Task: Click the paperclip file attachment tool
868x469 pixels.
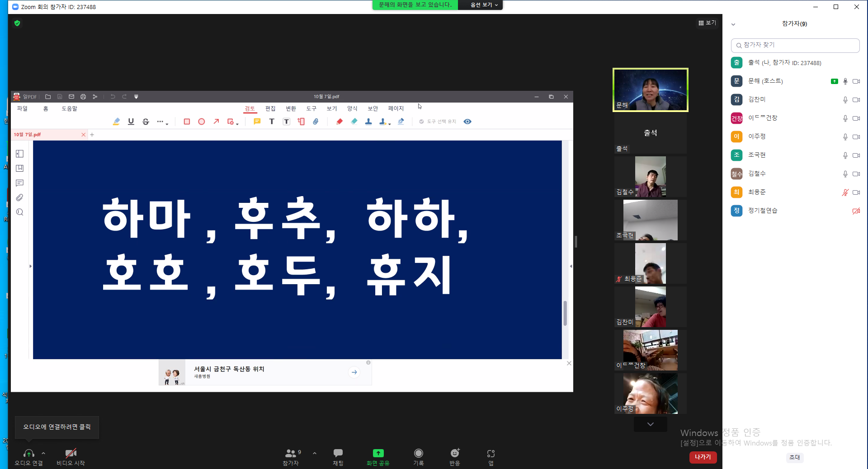Action: (x=316, y=122)
